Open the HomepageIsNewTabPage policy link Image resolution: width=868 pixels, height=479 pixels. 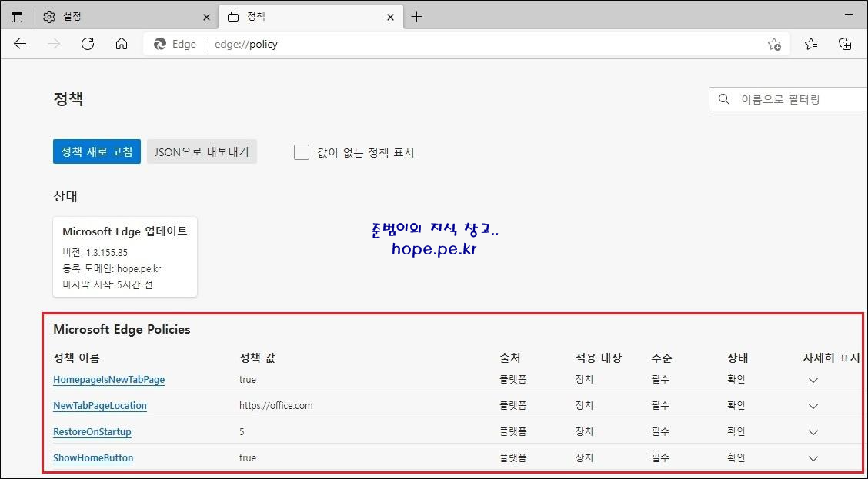tap(109, 380)
